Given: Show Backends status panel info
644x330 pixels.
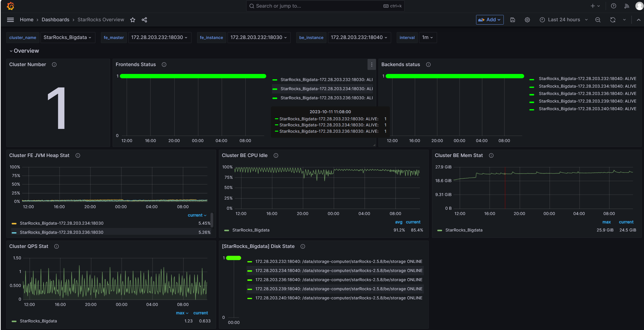Looking at the screenshot, I should (428, 65).
